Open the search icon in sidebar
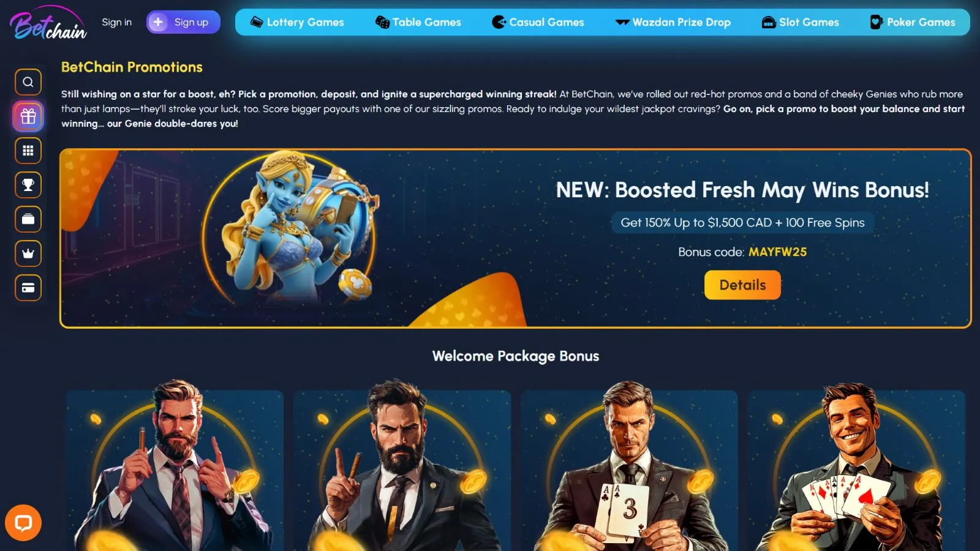The image size is (980, 551). (x=28, y=82)
